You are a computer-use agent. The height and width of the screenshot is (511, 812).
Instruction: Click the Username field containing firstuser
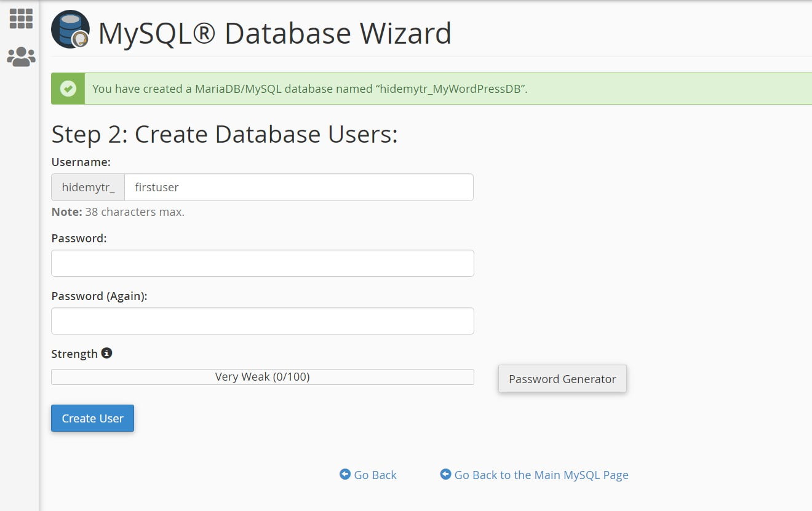(299, 187)
